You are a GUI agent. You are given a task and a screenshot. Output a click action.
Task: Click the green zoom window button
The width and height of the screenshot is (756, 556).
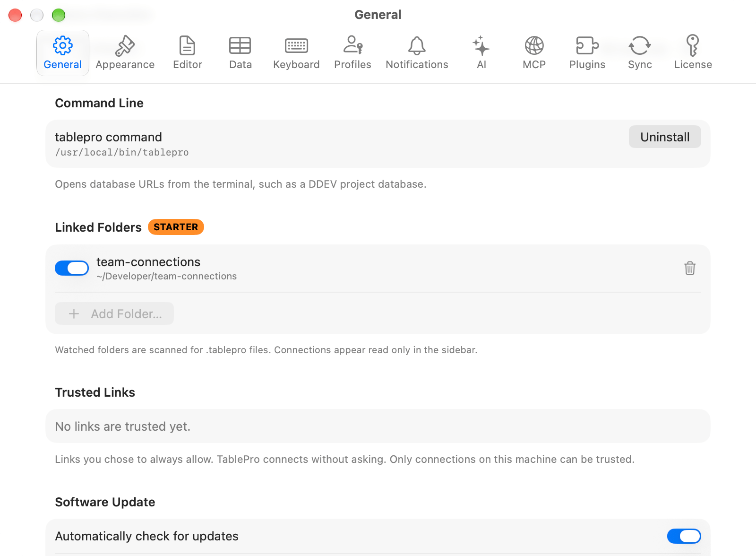[x=59, y=15]
